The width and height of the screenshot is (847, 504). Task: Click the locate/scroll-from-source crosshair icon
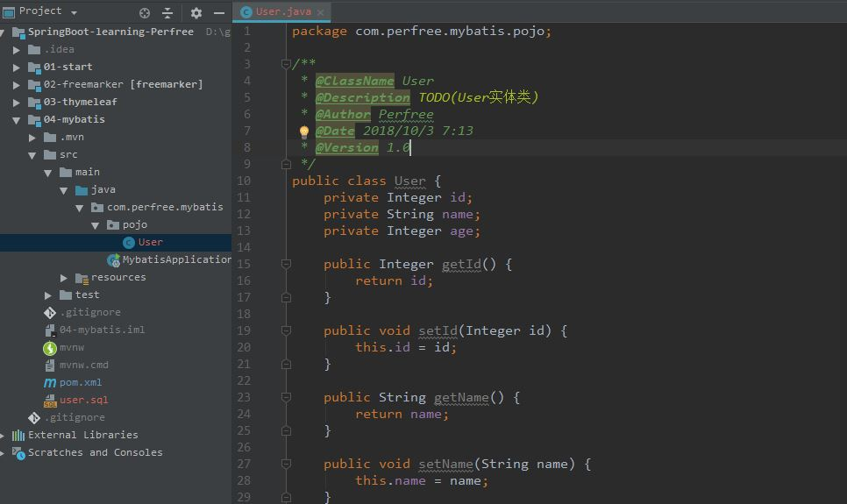145,12
